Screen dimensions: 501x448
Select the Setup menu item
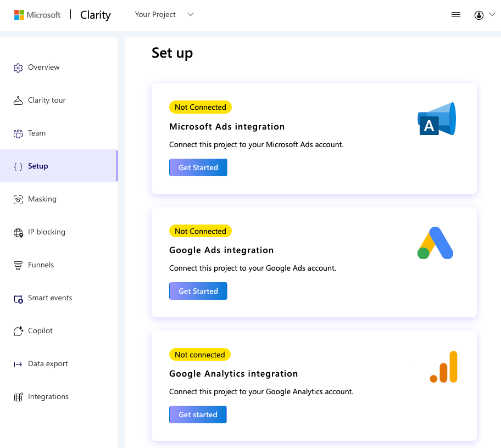click(x=38, y=166)
